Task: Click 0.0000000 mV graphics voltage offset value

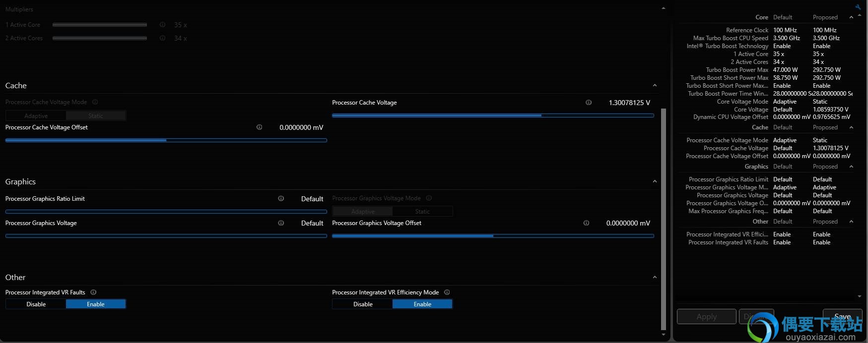Action: [628, 223]
